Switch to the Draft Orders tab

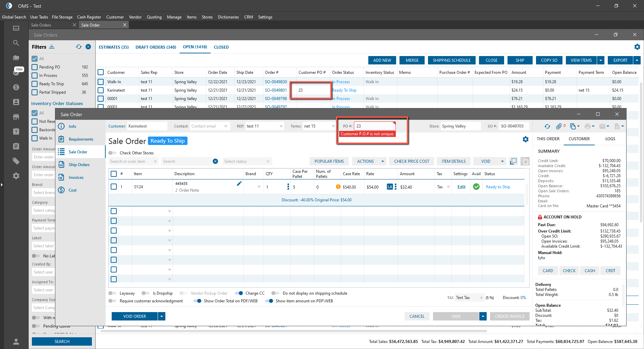coord(156,47)
